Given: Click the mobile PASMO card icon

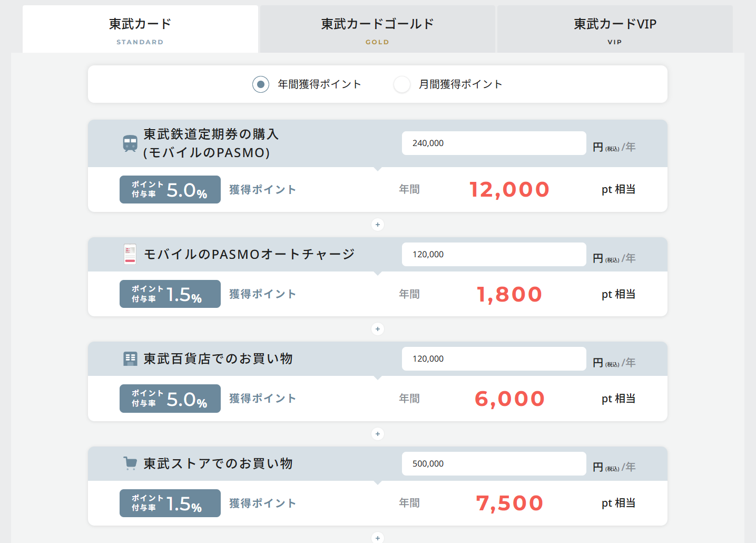Looking at the screenshot, I should point(130,254).
